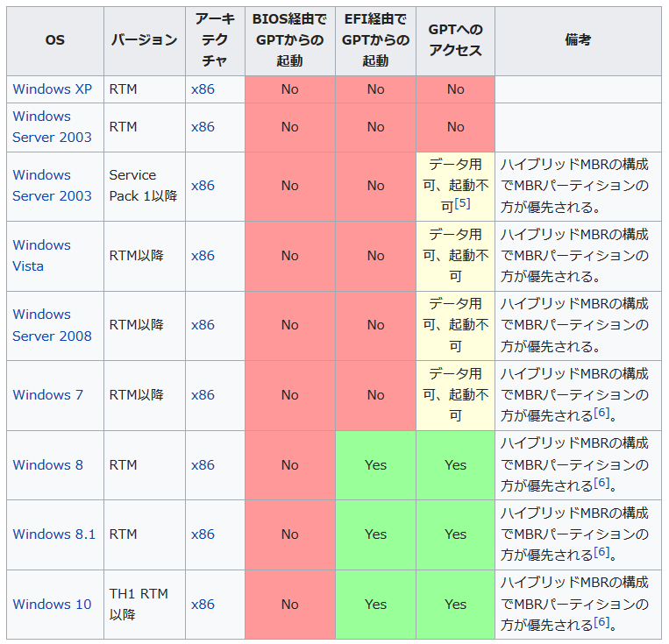Image resolution: width=669 pixels, height=644 pixels.
Task: Open Windows Server 2003 link in Service Pack 1 row
Action: point(52,186)
